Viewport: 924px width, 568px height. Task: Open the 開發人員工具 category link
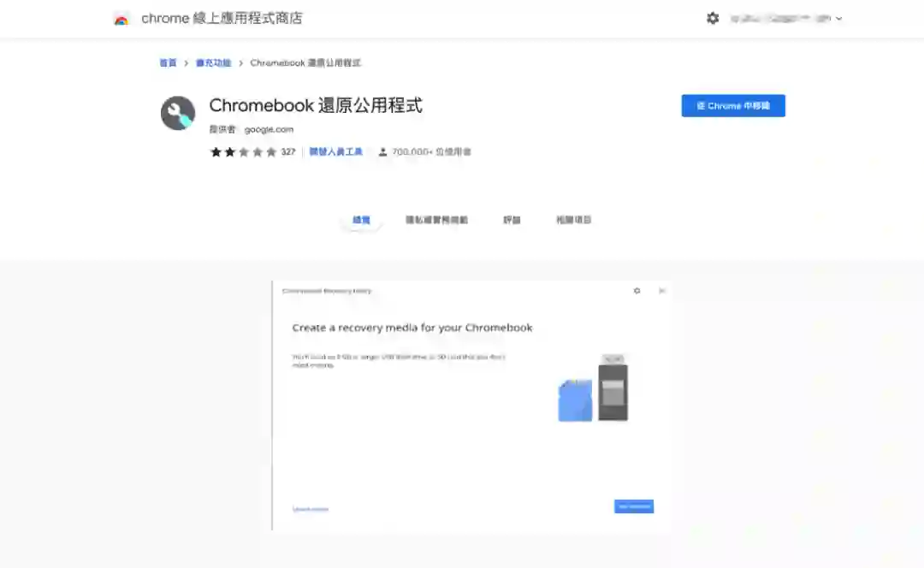(336, 152)
